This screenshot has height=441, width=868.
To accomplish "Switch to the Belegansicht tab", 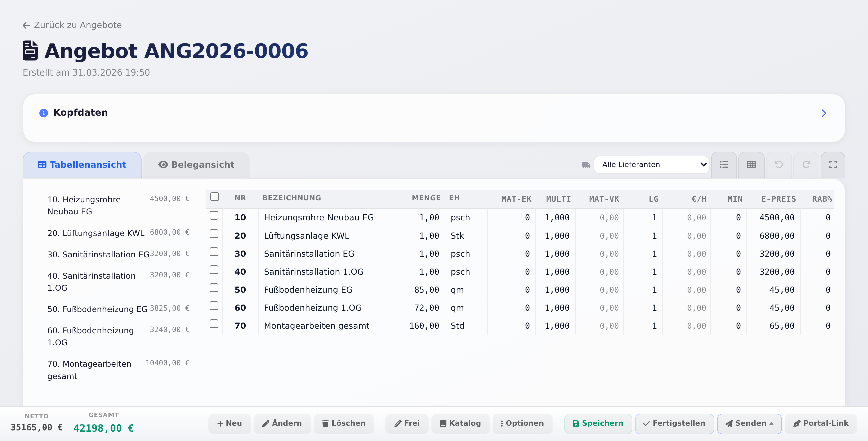I will tap(196, 165).
